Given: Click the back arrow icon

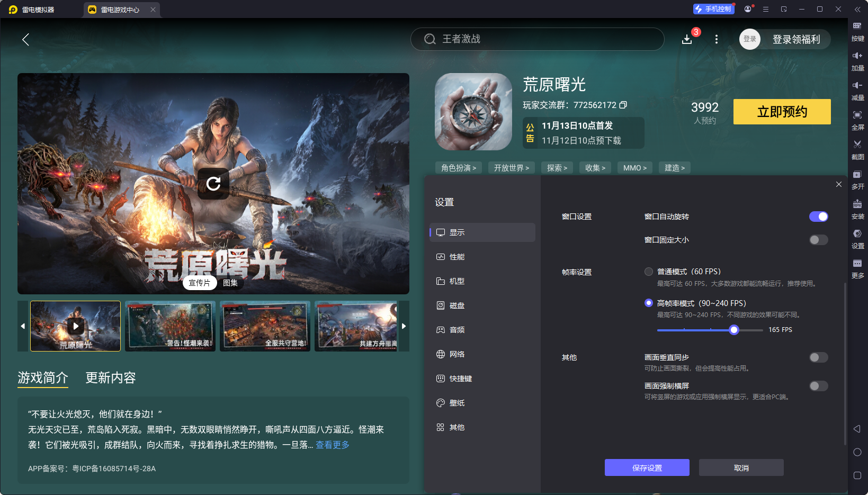Looking at the screenshot, I should [x=25, y=39].
